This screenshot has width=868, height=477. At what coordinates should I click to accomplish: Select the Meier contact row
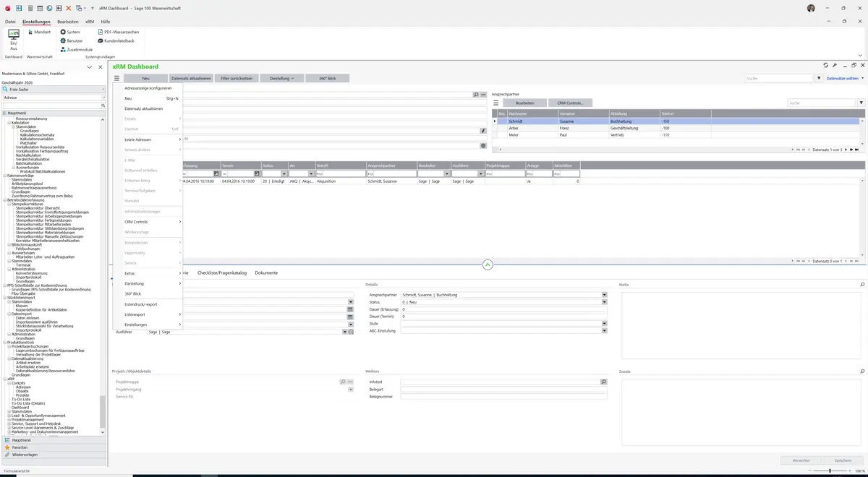pos(676,135)
